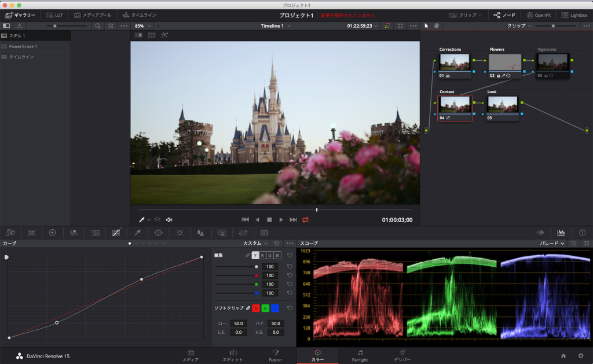The height and width of the screenshot is (364, 593).
Task: Open the Tracker palette icon
Action: (x=180, y=232)
